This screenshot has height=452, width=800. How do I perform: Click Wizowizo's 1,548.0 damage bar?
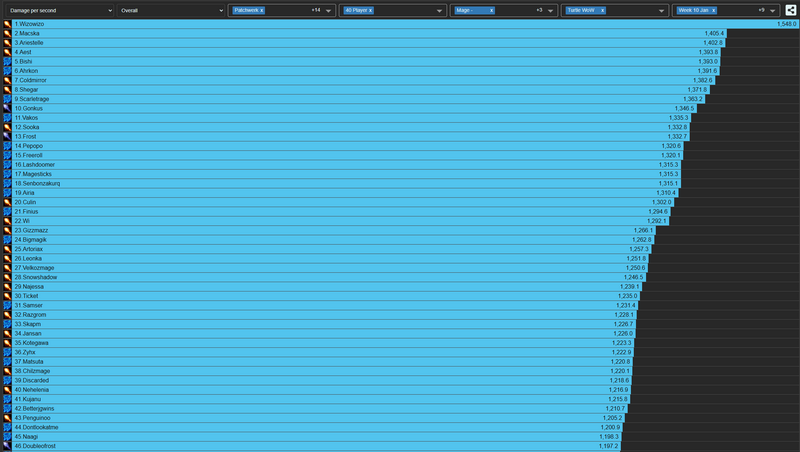tap(400, 23)
